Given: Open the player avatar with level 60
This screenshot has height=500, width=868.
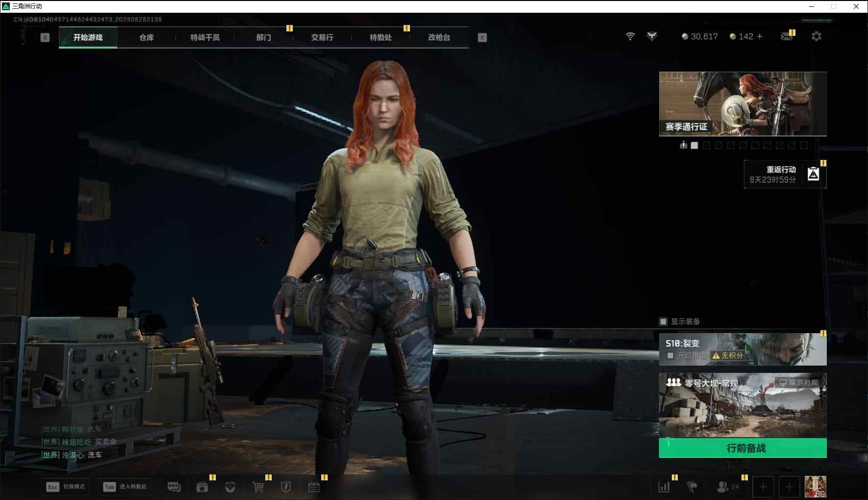Looking at the screenshot, I should click(816, 487).
